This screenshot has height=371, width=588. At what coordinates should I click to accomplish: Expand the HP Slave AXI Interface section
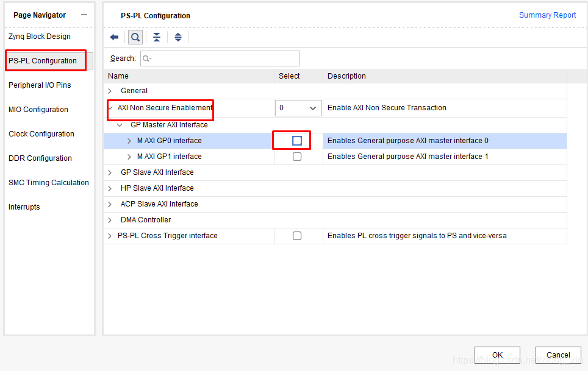click(110, 188)
